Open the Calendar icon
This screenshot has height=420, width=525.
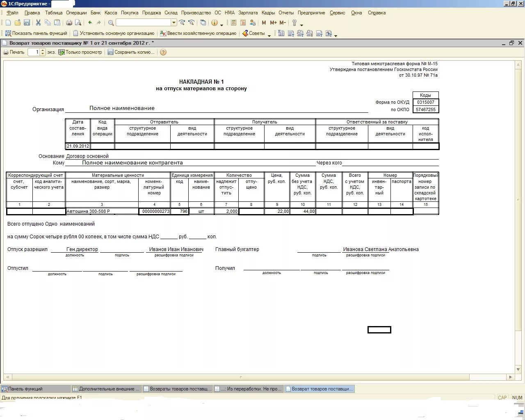pos(243,23)
